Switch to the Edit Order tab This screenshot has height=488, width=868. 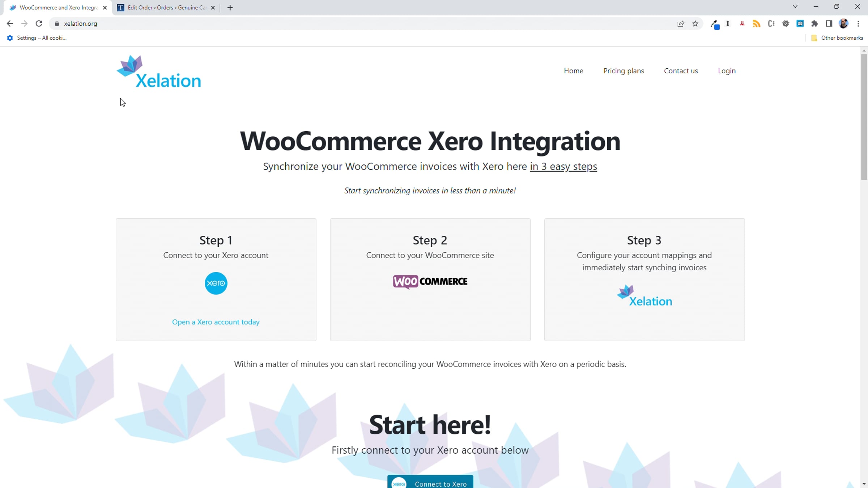tap(167, 8)
